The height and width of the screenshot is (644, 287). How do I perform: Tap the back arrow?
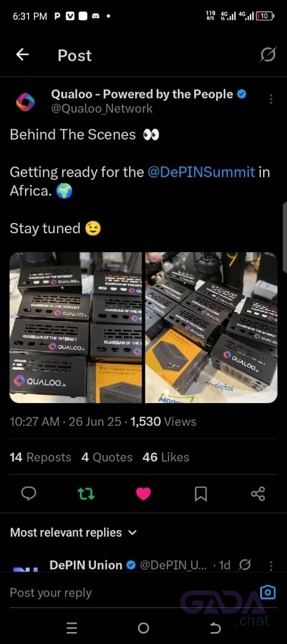[x=22, y=55]
